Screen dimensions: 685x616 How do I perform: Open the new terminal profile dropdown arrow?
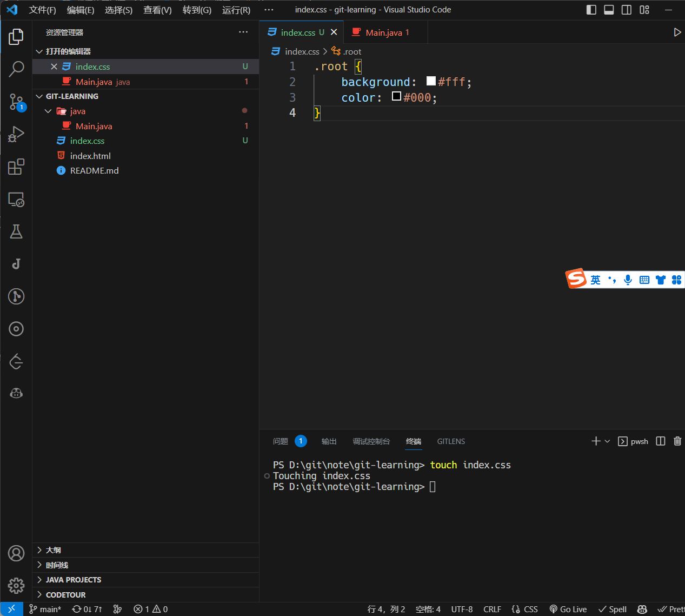(607, 441)
